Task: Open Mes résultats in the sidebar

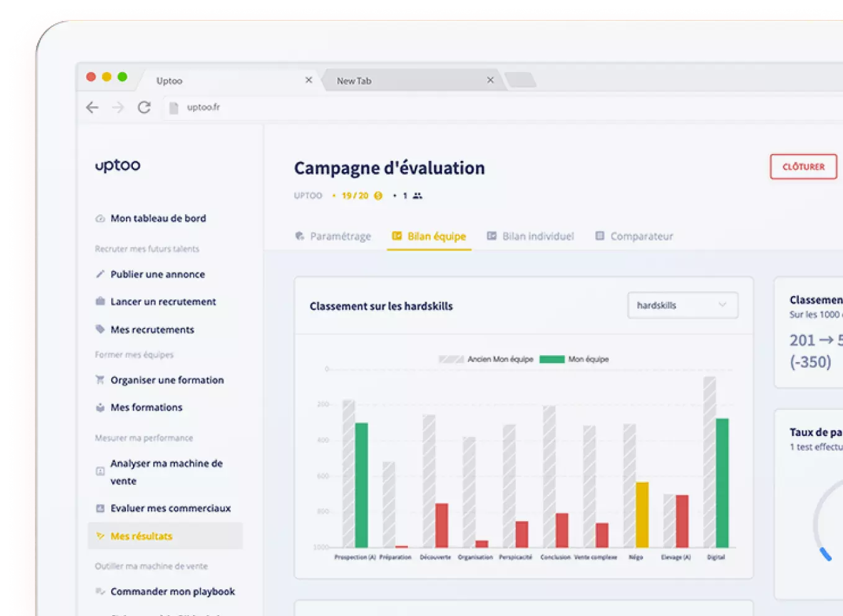Action: tap(141, 536)
